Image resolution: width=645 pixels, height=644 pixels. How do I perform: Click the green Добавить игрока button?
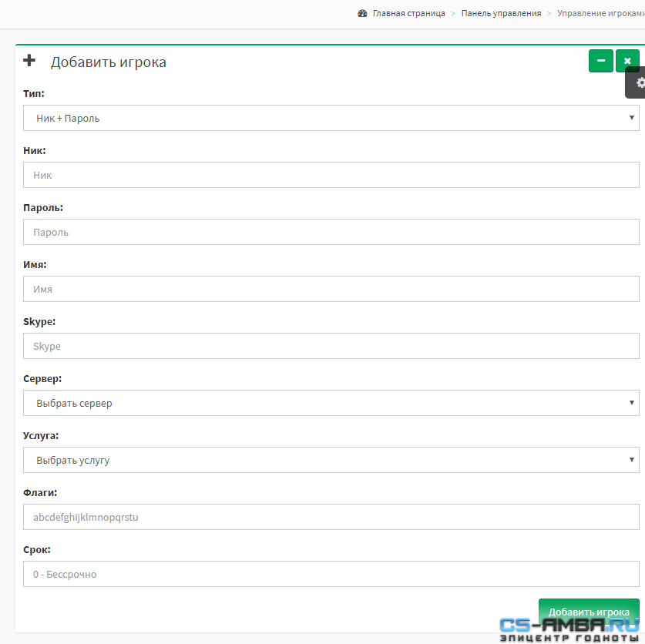(589, 612)
